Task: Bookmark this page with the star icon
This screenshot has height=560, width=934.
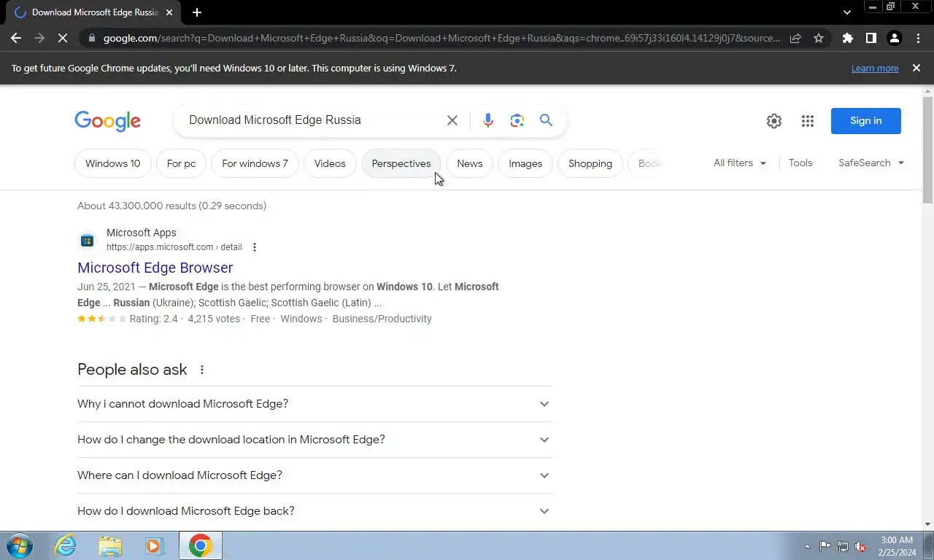Action: [x=819, y=38]
